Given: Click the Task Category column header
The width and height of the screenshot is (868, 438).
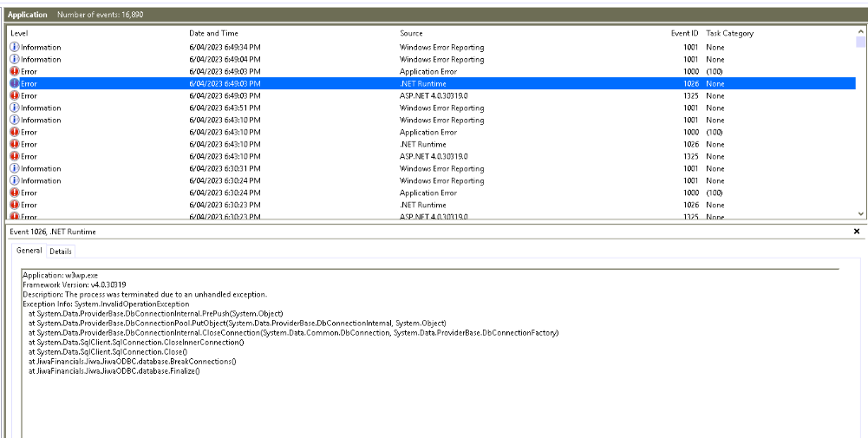Looking at the screenshot, I should click(x=729, y=33).
